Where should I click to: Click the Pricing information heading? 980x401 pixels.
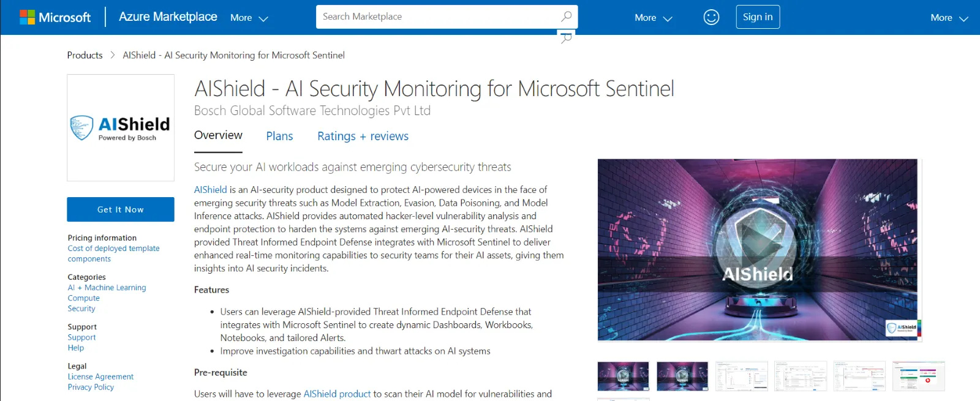[x=102, y=238]
